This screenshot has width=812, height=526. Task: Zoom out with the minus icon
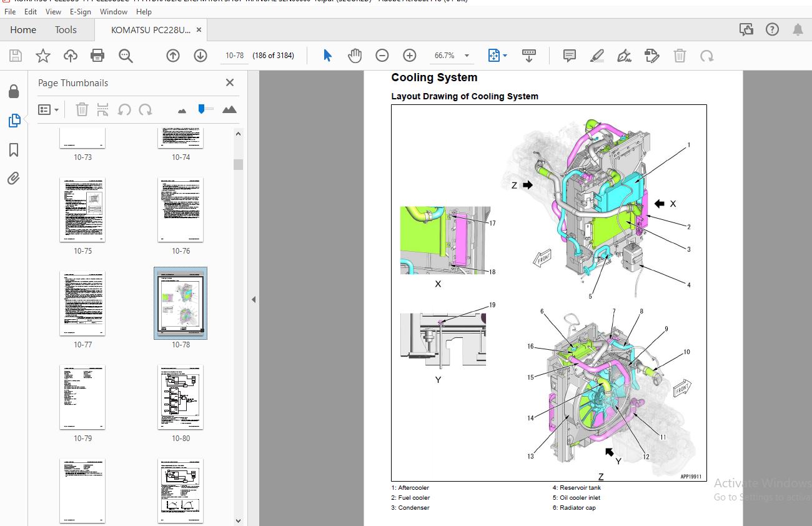[382, 56]
